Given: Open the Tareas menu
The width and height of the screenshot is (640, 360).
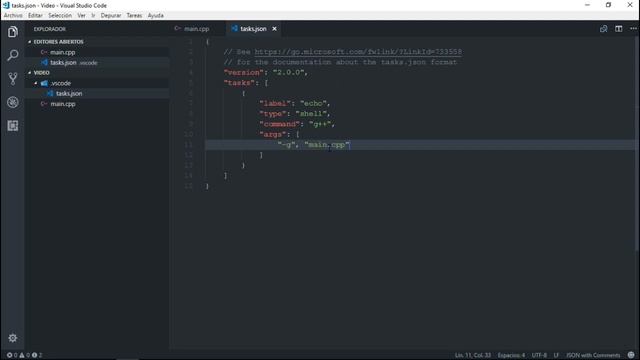Looking at the screenshot, I should coord(134,16).
